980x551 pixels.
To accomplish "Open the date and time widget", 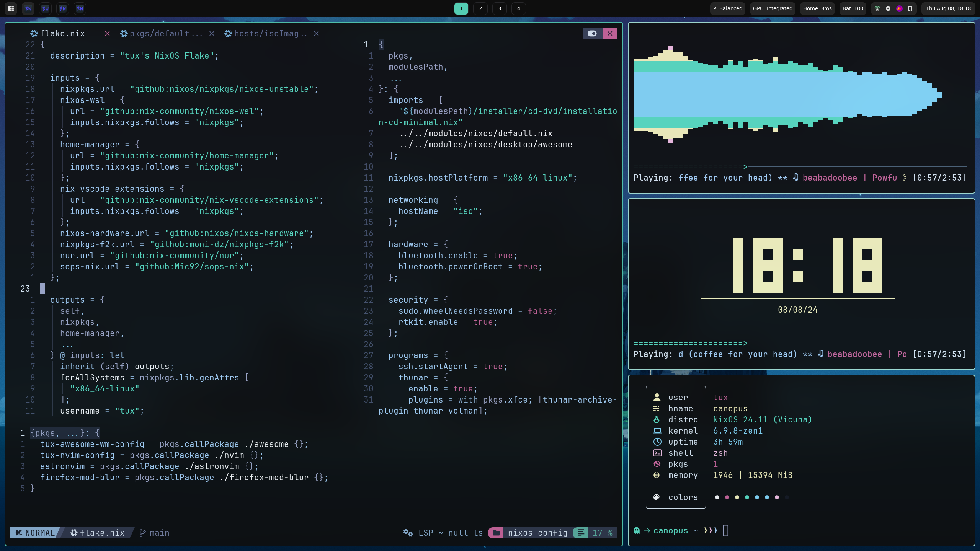I will pyautogui.click(x=948, y=8).
